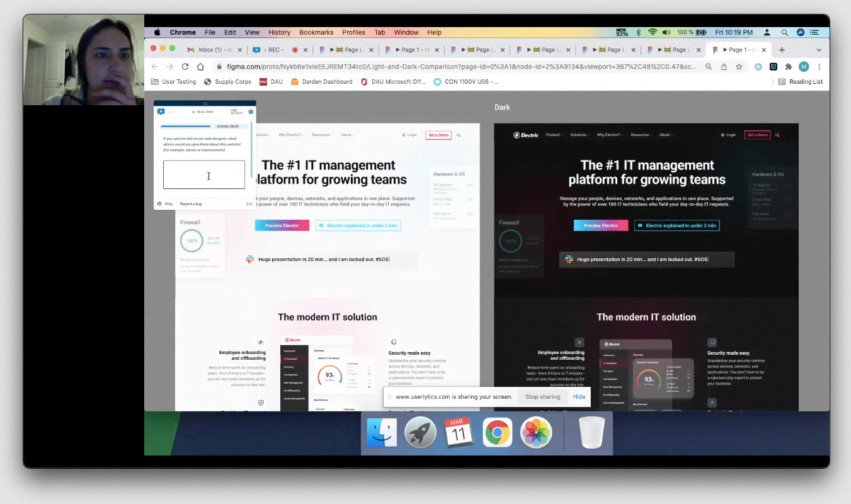The width and height of the screenshot is (851, 504).
Task: Open the Extensions puzzle-piece menu
Action: 788,67
